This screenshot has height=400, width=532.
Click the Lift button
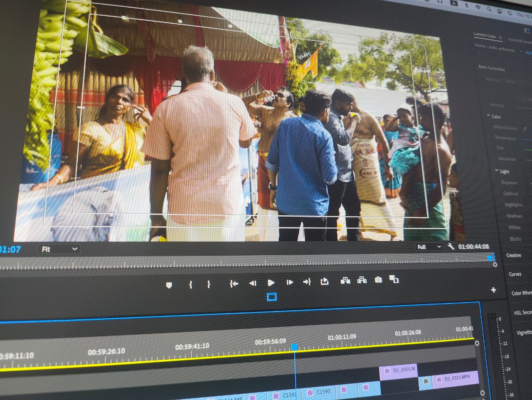coord(345,281)
